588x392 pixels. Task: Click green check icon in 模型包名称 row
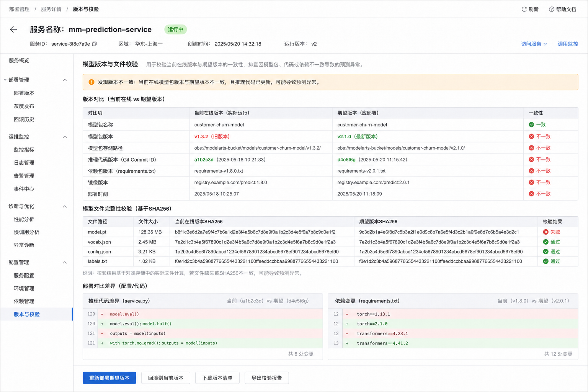tap(531, 124)
